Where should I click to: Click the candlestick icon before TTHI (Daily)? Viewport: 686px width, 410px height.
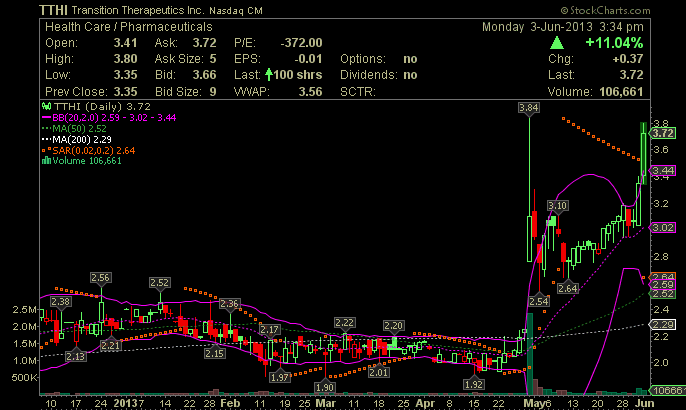[46, 106]
